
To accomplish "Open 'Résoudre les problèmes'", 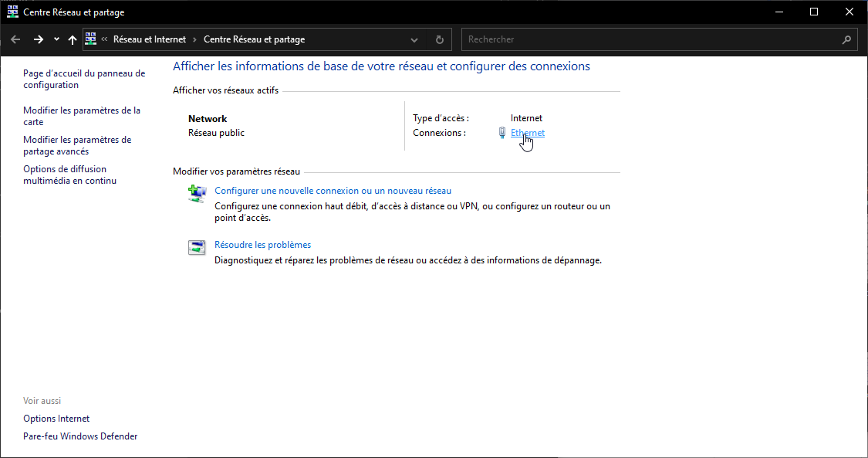I will (262, 244).
